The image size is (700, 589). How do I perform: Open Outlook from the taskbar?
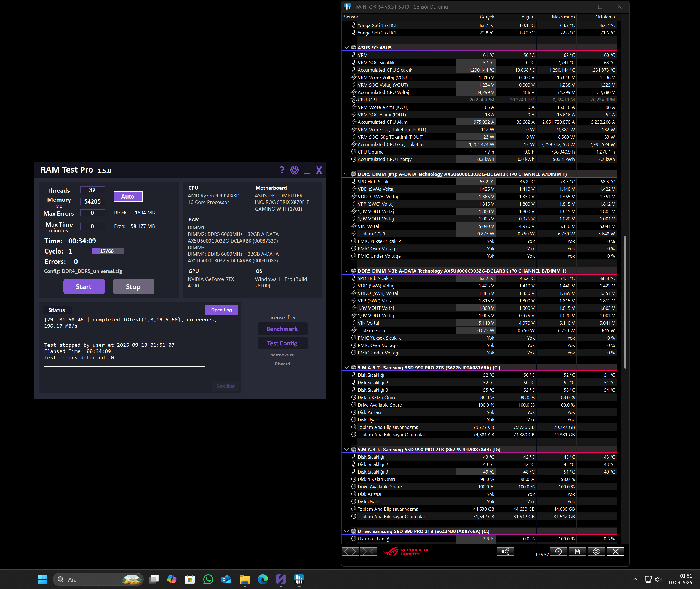[x=226, y=580]
